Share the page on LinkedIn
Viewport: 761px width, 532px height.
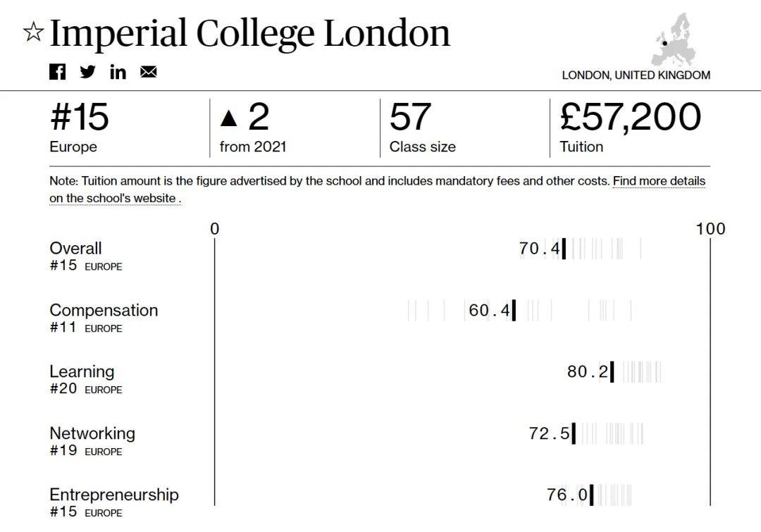118,71
